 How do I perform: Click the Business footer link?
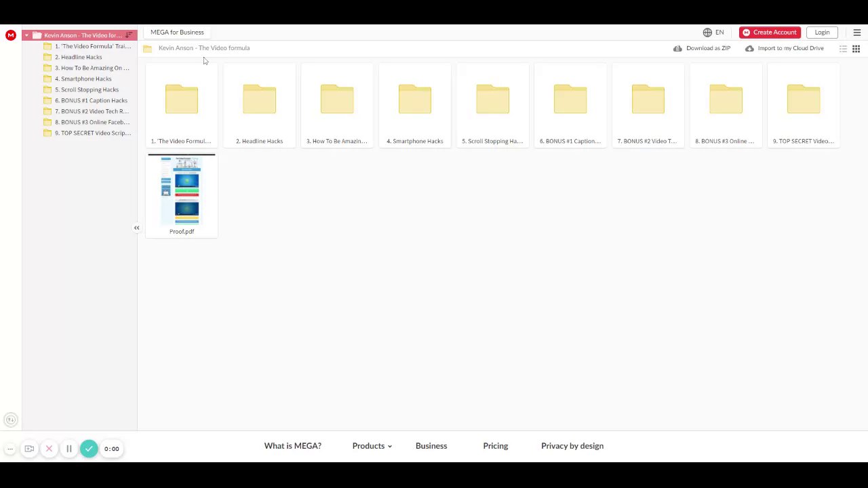coord(431,446)
